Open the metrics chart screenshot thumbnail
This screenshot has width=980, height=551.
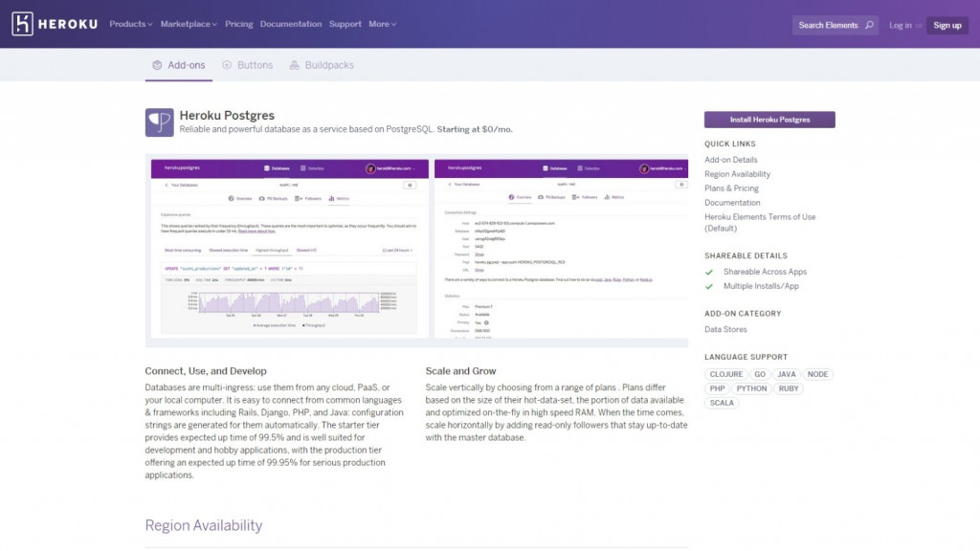click(x=290, y=249)
